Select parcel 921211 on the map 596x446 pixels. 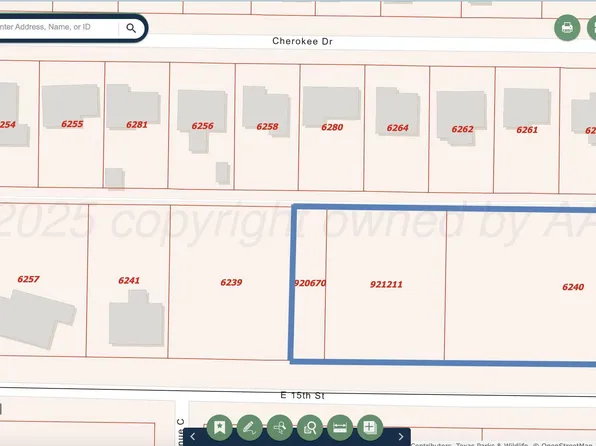point(385,284)
